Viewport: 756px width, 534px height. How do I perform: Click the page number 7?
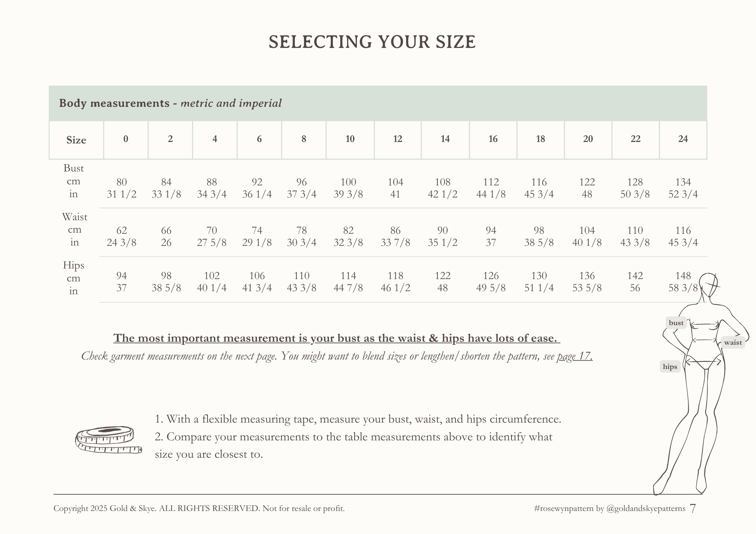(692, 509)
